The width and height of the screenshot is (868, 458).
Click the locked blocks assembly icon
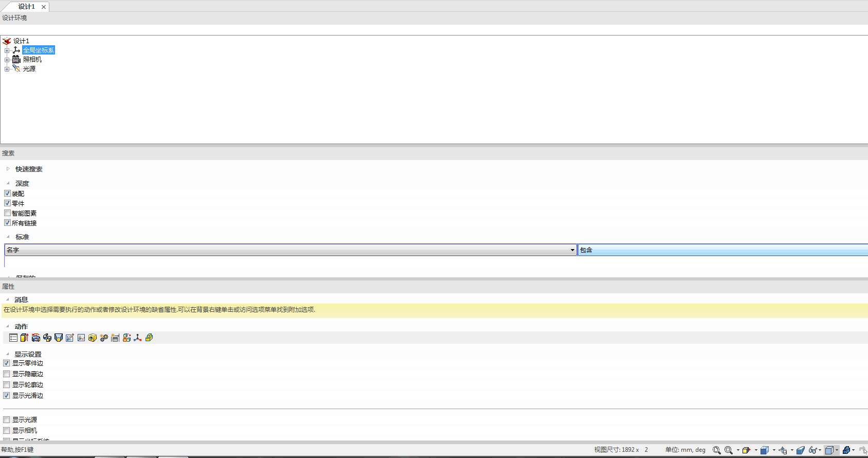[x=126, y=338]
